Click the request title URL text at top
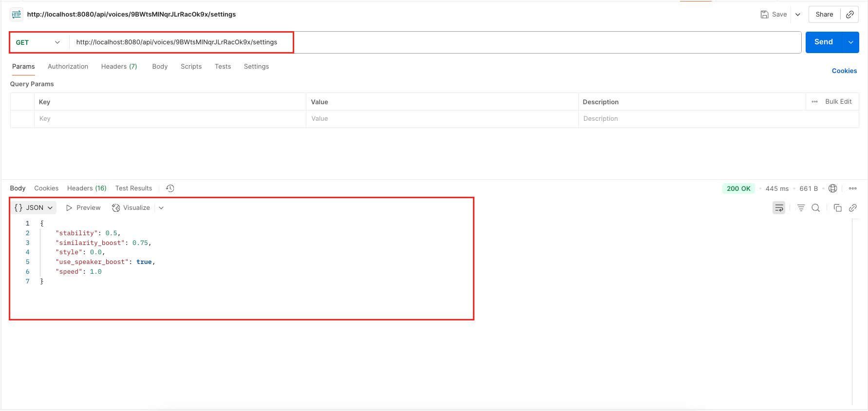868x411 pixels. point(132,15)
